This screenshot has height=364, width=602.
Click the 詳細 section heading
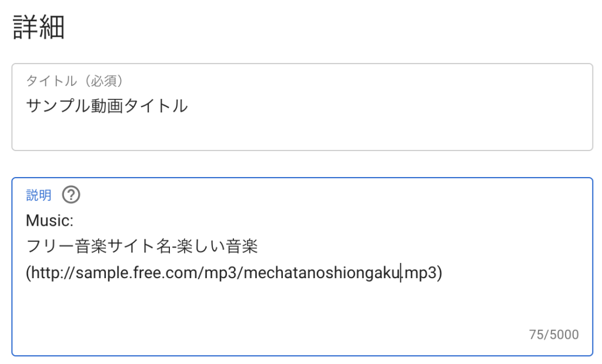click(39, 28)
